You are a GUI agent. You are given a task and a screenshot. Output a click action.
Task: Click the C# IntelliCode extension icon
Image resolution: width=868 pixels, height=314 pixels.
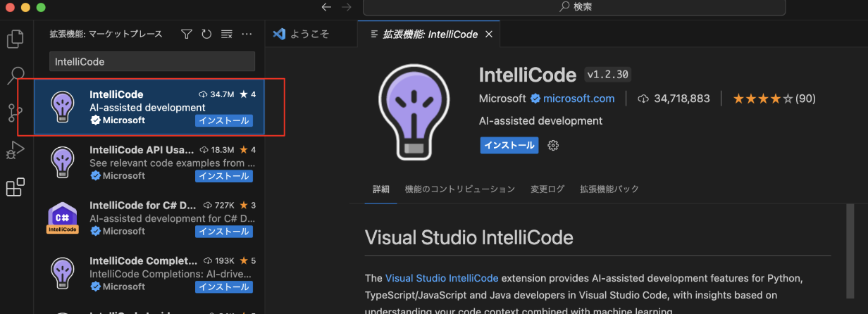[62, 218]
